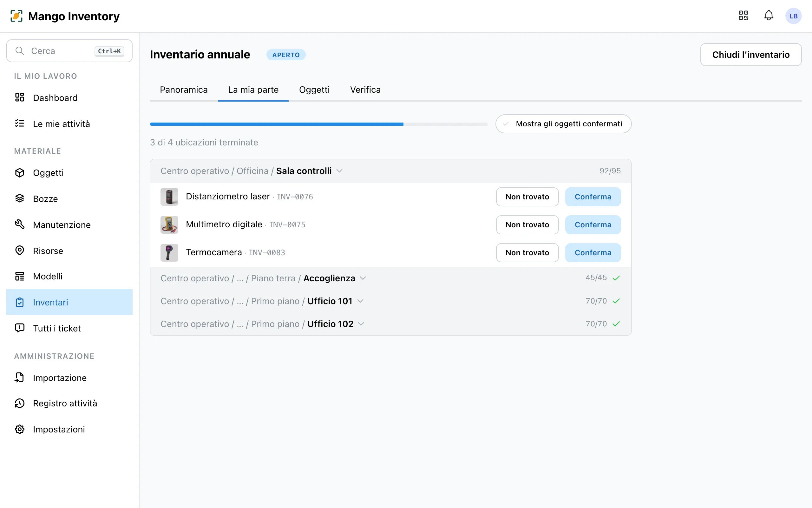This screenshot has height=508, width=812.
Task: Click the Manutenzione wrench icon
Action: [x=20, y=224]
